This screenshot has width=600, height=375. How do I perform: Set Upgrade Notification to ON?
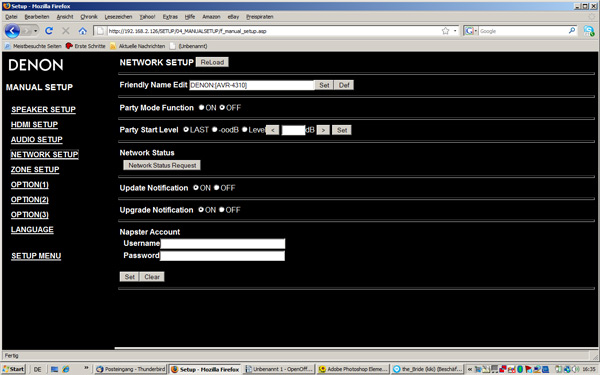(x=201, y=210)
